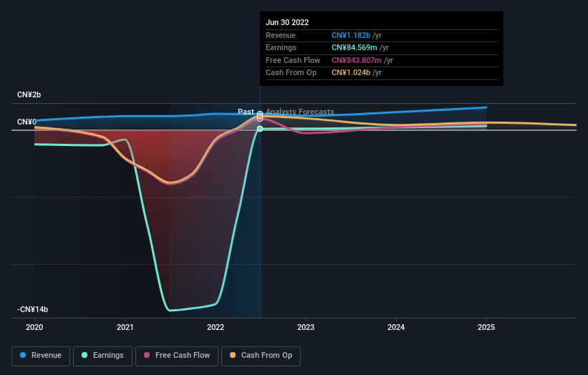Image resolution: width=588 pixels, height=375 pixels.
Task: Click the 2023 x-axis label
Action: tap(306, 328)
